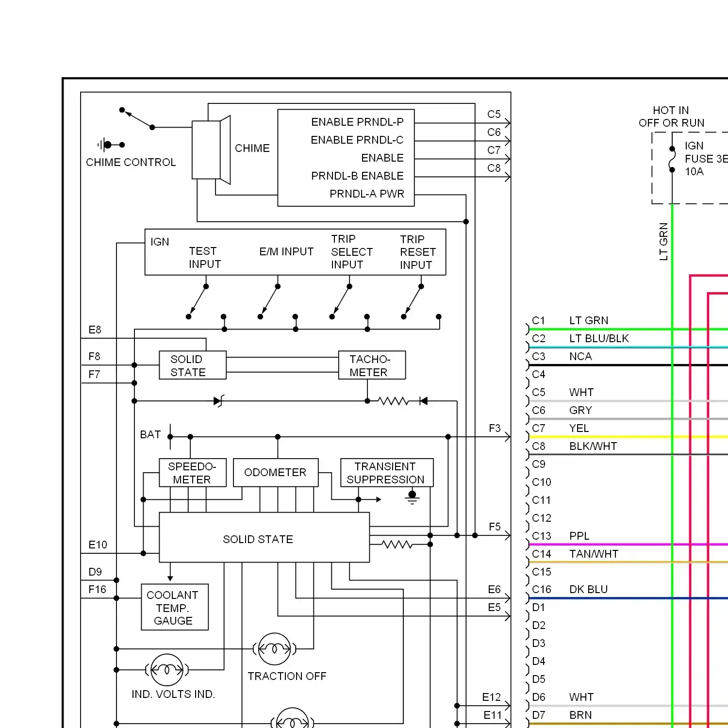Click the TRANSIENT SUPPRESSION box
The height and width of the screenshot is (728, 728).
point(387,473)
